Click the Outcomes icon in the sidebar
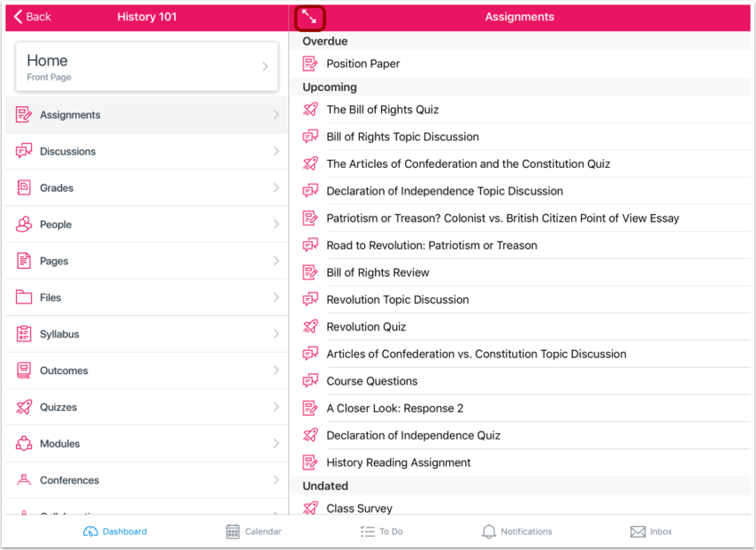756x550 pixels. [x=24, y=370]
